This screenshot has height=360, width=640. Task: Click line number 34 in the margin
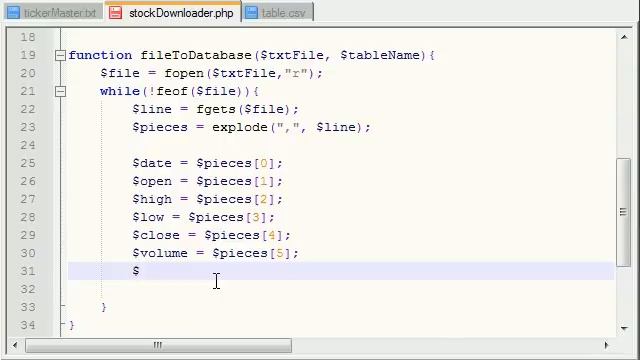pos(28,325)
